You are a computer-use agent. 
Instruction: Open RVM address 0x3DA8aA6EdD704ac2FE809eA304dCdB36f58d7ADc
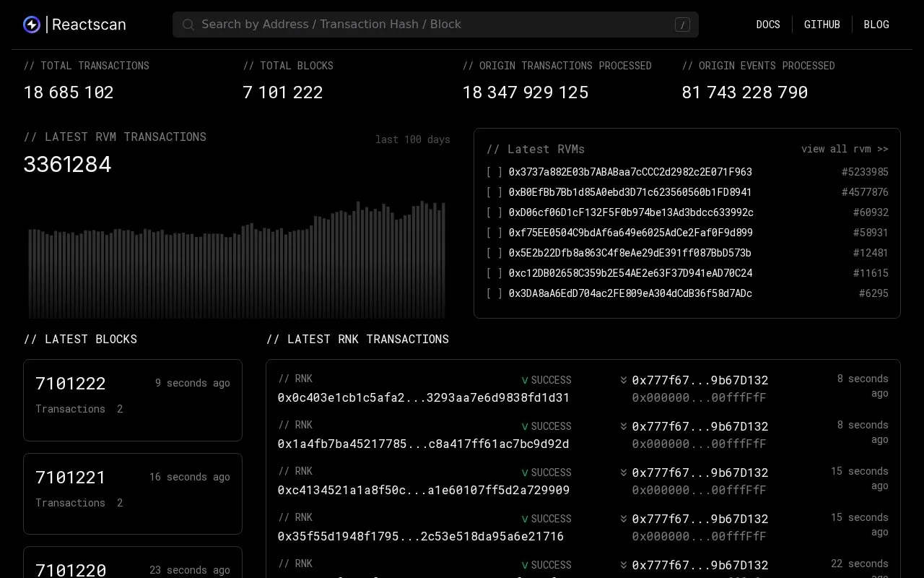coord(630,293)
